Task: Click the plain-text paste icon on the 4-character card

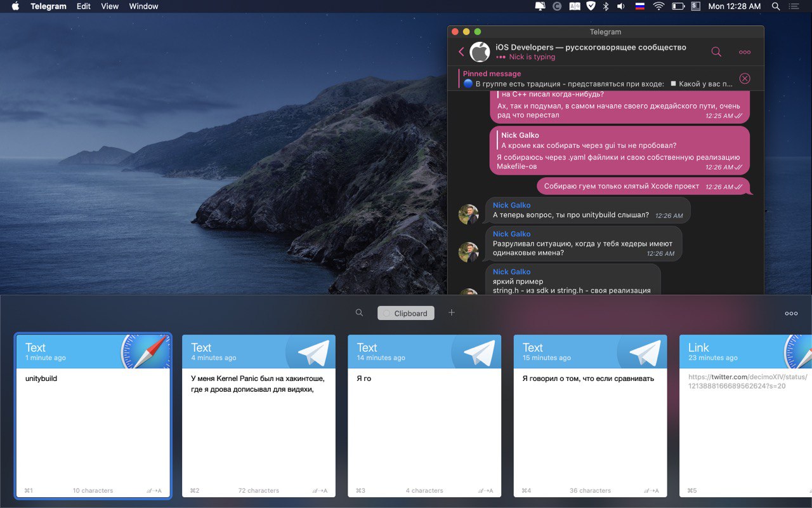Action: pos(485,490)
